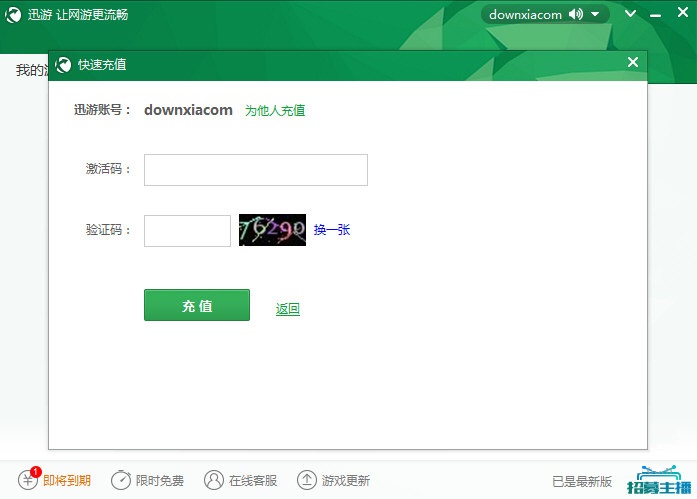The image size is (697, 499).
Task: Click the 游戏更新 upload arrow icon
Action: (307, 480)
